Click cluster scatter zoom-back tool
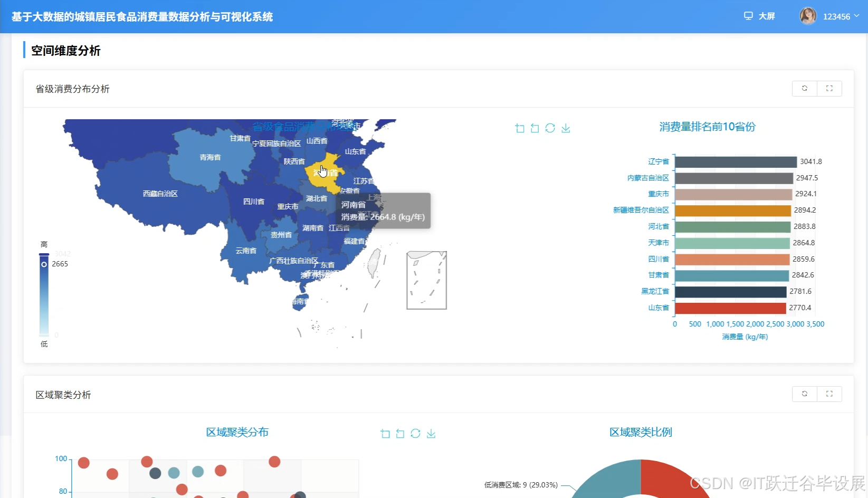This screenshot has height=498, width=868. tap(400, 434)
